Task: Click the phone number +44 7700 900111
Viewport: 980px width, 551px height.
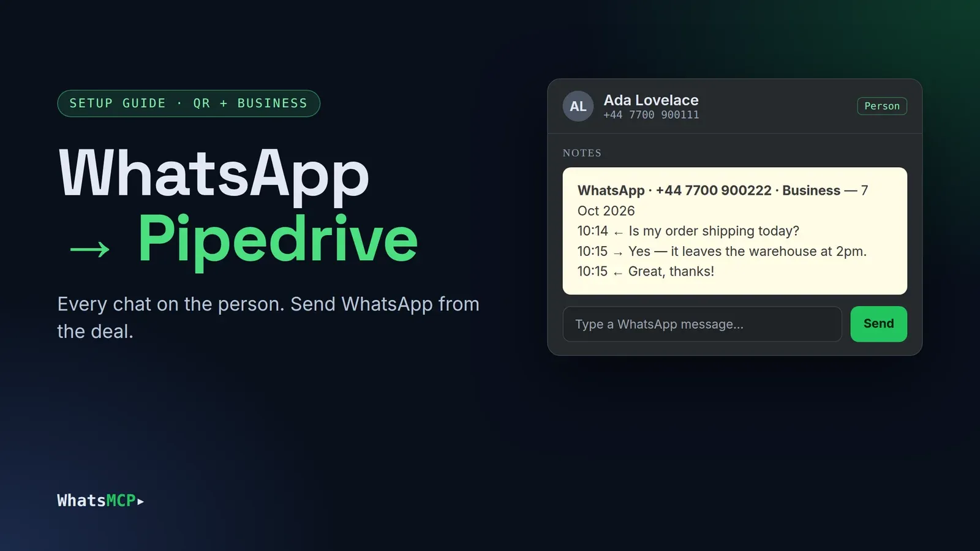Action: 651,115
